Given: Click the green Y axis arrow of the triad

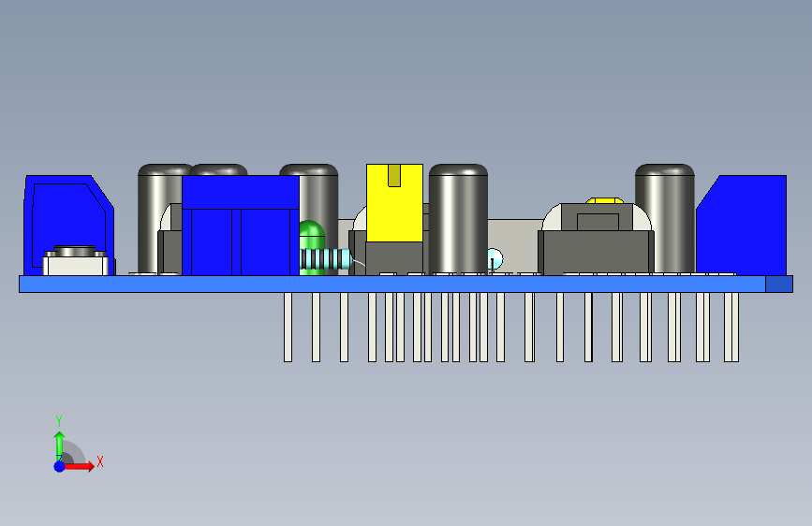Looking at the screenshot, I should [x=60, y=446].
